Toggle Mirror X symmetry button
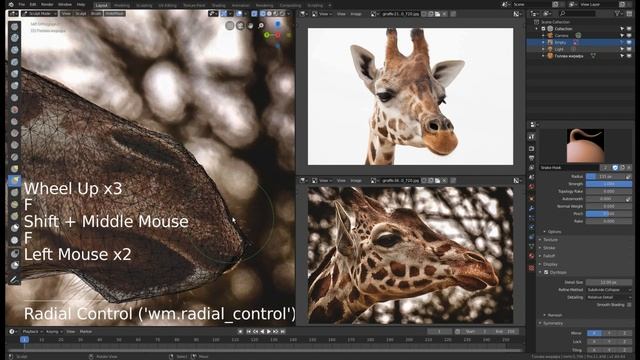The width and height of the screenshot is (640, 360). tap(594, 333)
